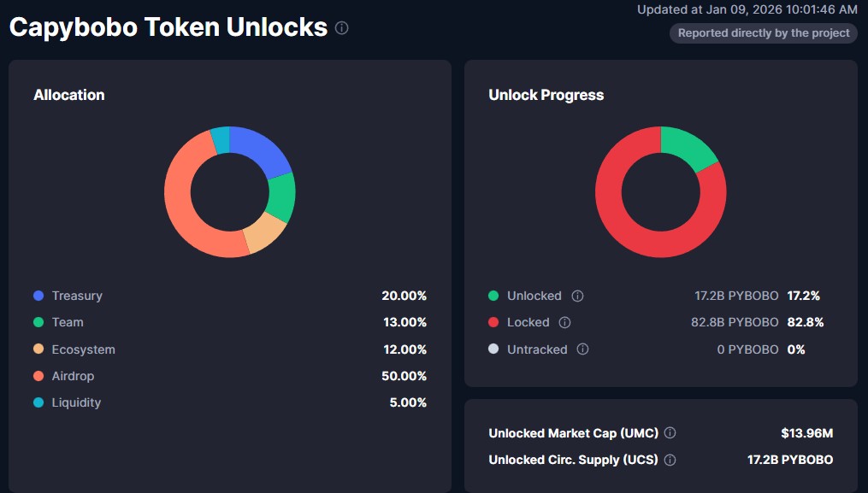
Task: Toggle the Liquidity legend label
Action: [x=75, y=402]
